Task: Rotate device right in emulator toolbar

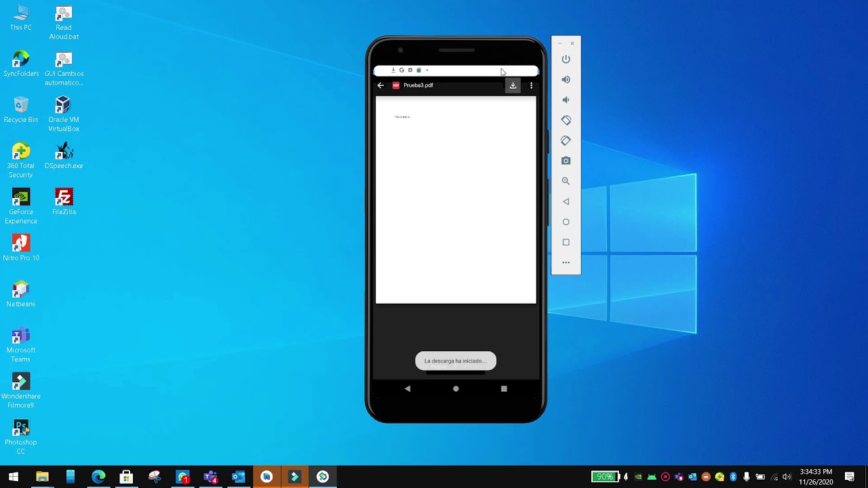Action: tap(566, 140)
